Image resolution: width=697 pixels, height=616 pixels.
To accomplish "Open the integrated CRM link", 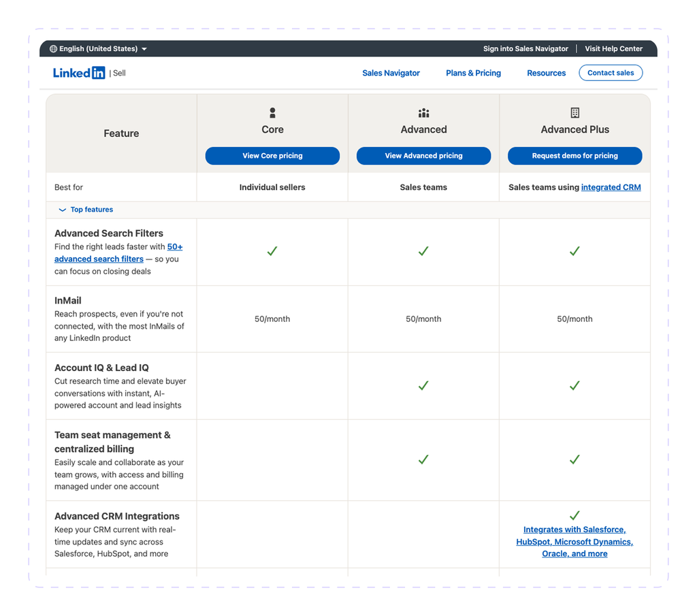I will [x=611, y=188].
